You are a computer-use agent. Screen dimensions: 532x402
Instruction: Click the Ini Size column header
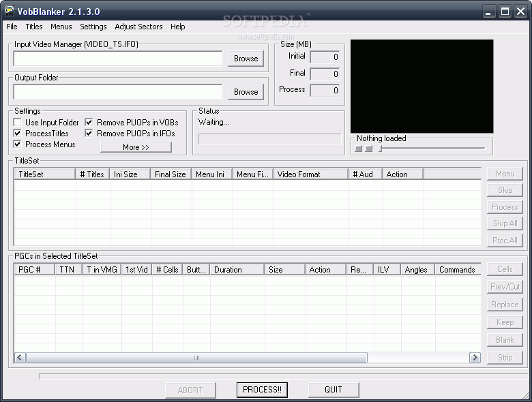pos(130,174)
